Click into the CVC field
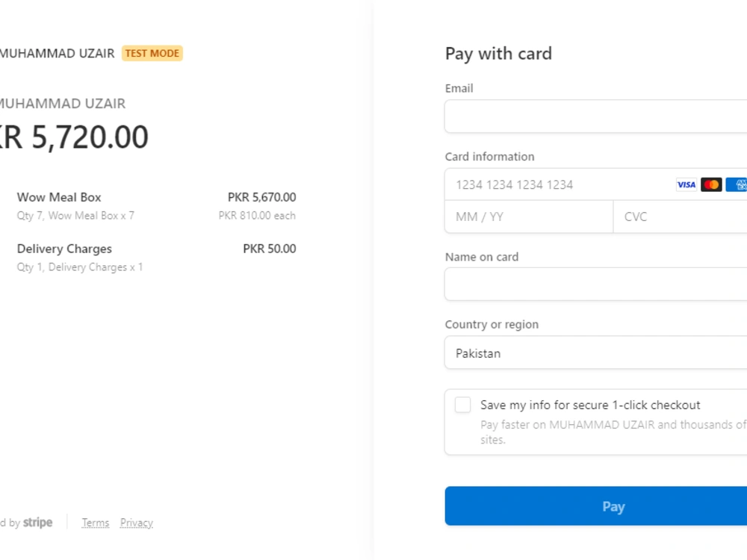 coord(680,217)
